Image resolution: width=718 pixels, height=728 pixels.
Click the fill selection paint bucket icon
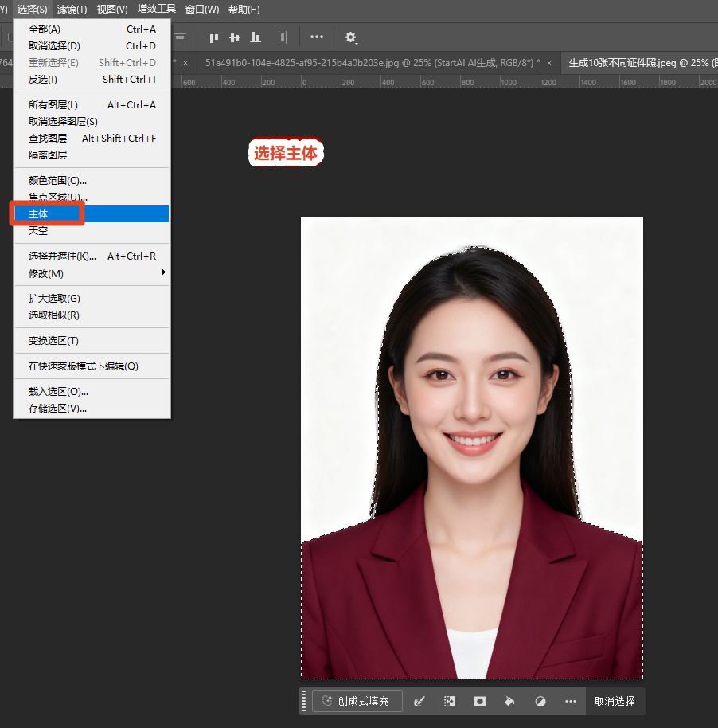point(509,701)
